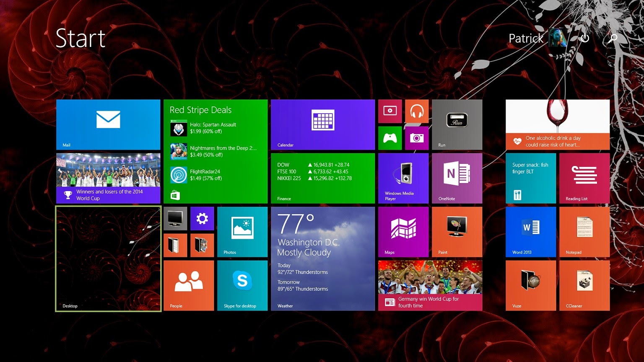Launch Skype for desktop
This screenshot has width=644, height=362.
(x=242, y=285)
